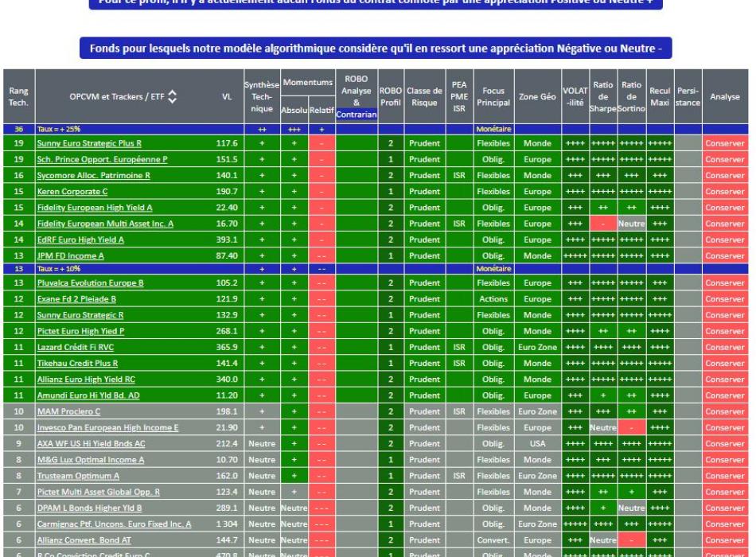
Task: Select the Momentums header
Action: pyautogui.click(x=308, y=83)
